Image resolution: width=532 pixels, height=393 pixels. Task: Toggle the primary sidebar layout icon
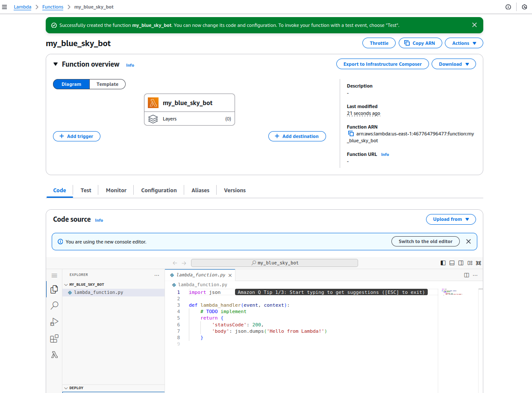(443, 263)
